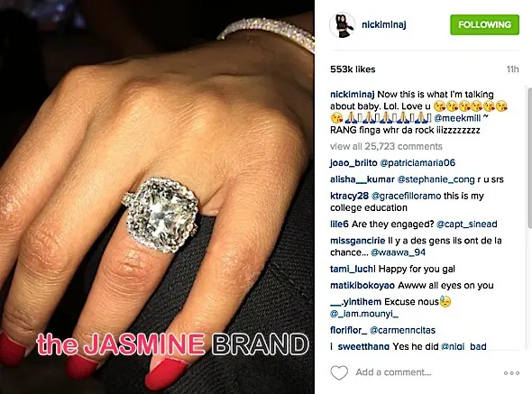Open joao_briito commenter profile

point(353,163)
